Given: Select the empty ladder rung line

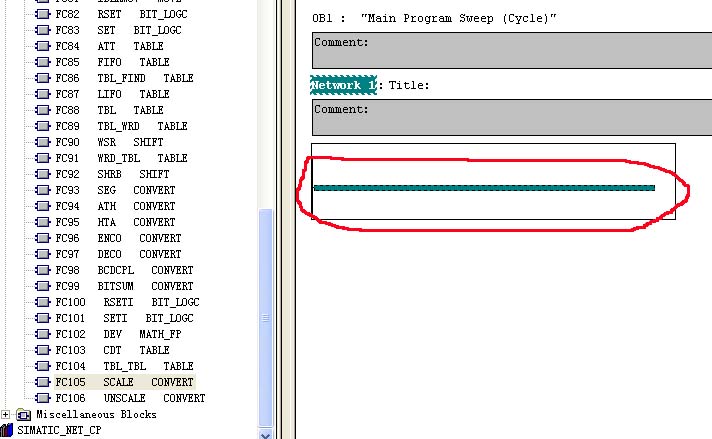Looking at the screenshot, I should pyautogui.click(x=484, y=187).
